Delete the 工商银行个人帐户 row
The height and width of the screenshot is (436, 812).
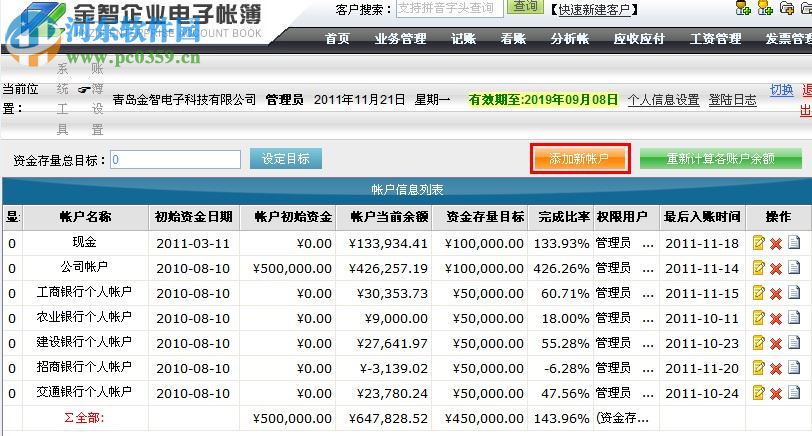click(776, 294)
